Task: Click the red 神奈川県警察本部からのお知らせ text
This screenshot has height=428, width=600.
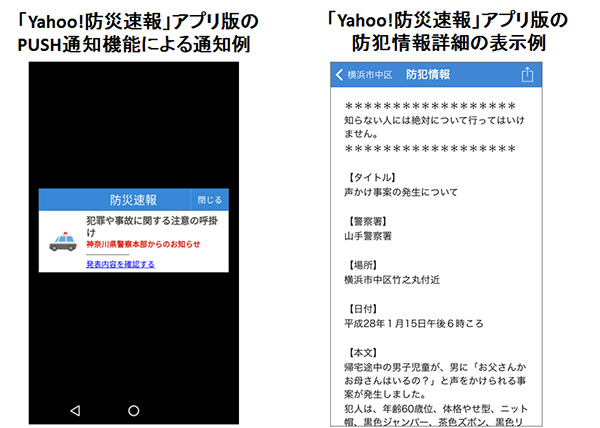Action: (143, 244)
